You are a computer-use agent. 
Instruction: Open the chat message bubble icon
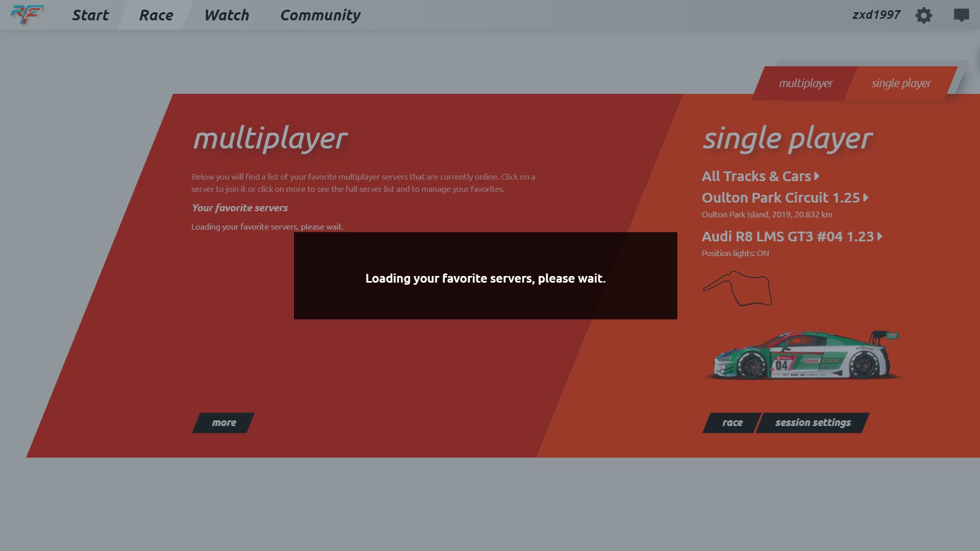point(961,15)
